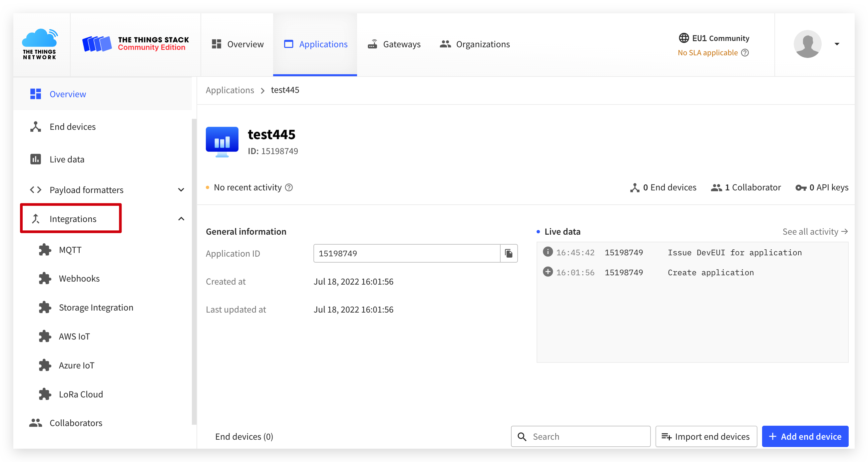The height and width of the screenshot is (462, 868).
Task: Click the LoRa Cloud puzzle icon
Action: [45, 394]
